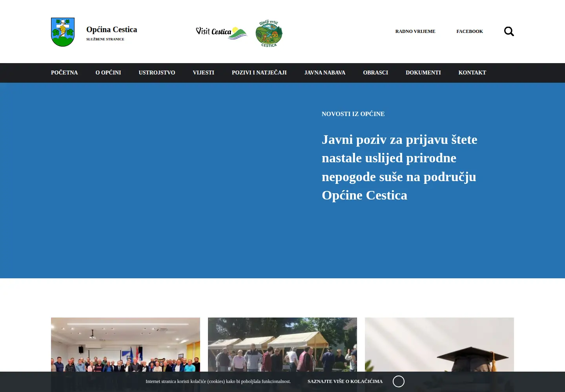Open the Početna menu item
This screenshot has height=392, width=565.
tap(64, 73)
